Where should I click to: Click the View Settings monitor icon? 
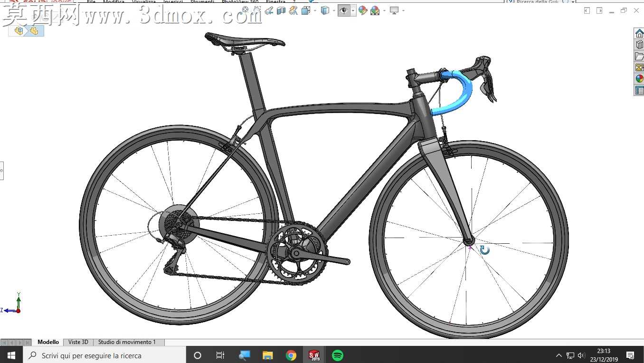(x=394, y=10)
